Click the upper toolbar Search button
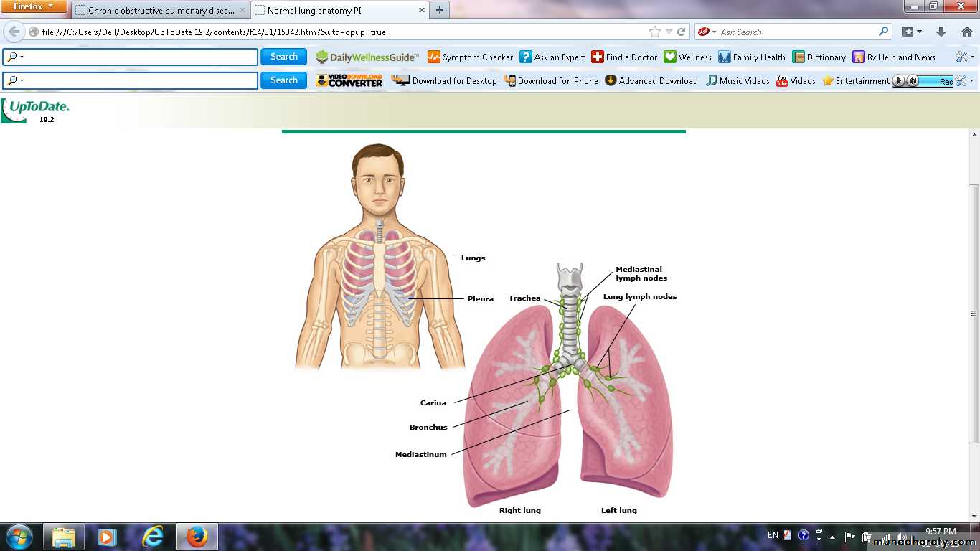Screen dimensions: 980x551 283,57
